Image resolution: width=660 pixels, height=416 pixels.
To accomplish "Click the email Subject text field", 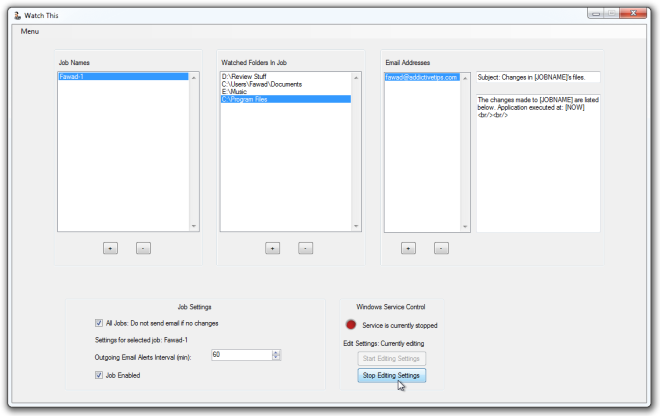I will (x=538, y=77).
